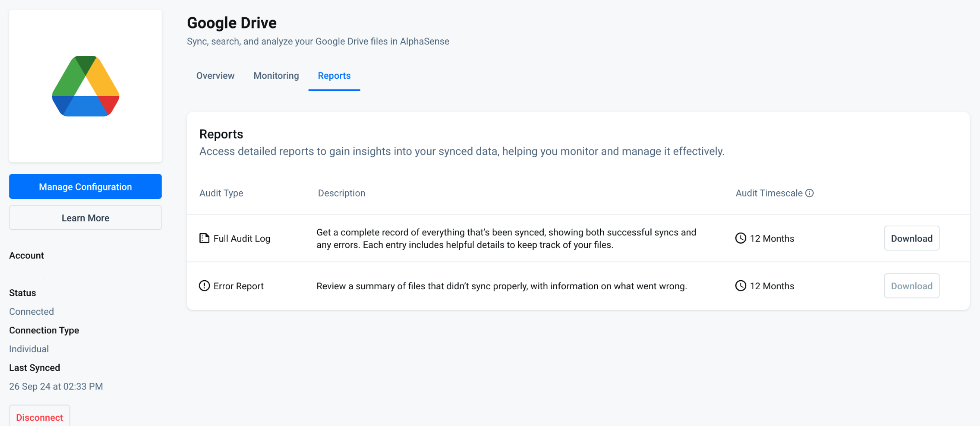Screen dimensions: 980x426
Task: Click the clock icon in Error Report row
Action: [740, 286]
